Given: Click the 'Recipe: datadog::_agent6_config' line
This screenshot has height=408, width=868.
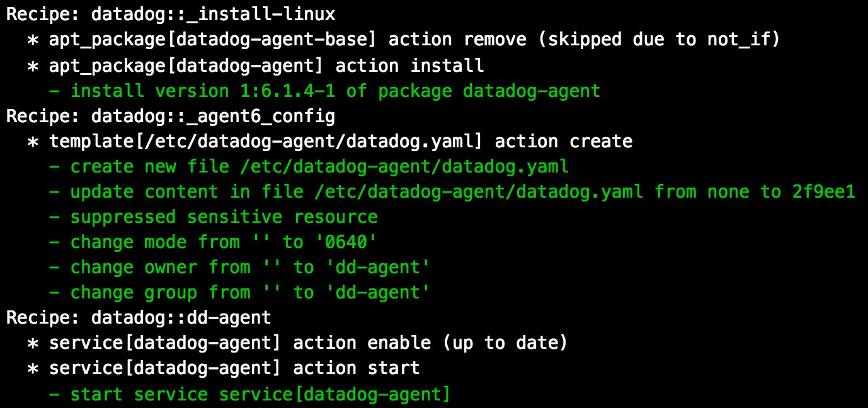Looking at the screenshot, I should (171, 116).
